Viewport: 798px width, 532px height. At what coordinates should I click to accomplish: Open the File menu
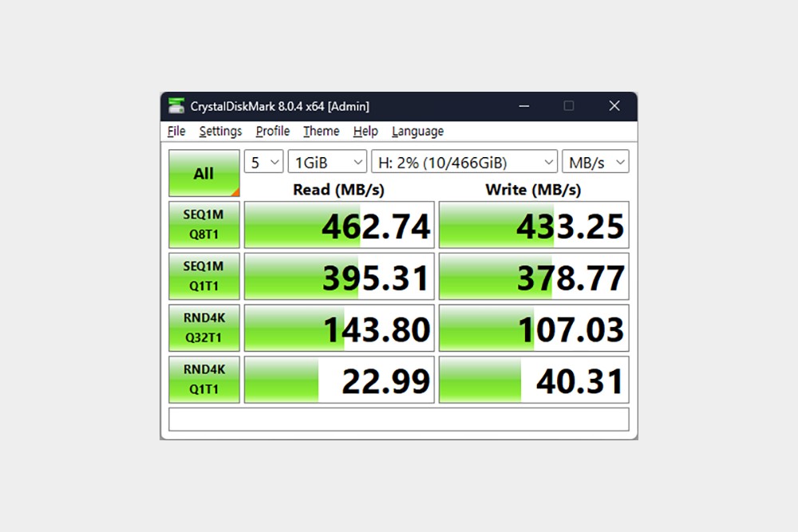[x=176, y=132]
